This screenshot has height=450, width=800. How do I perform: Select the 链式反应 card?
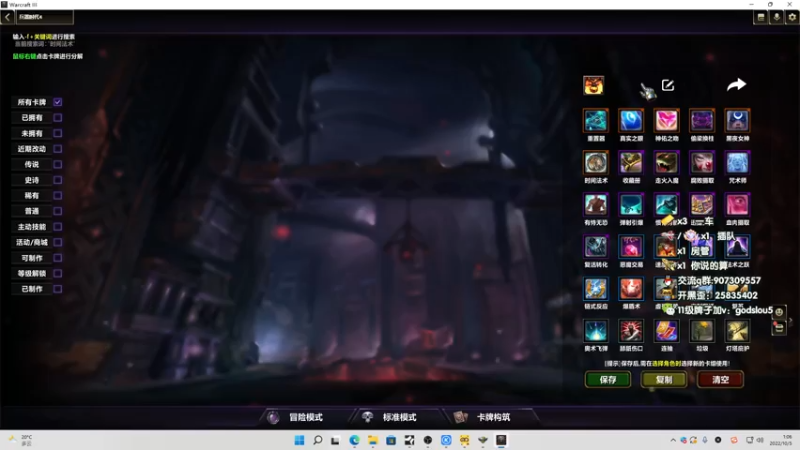click(596, 289)
